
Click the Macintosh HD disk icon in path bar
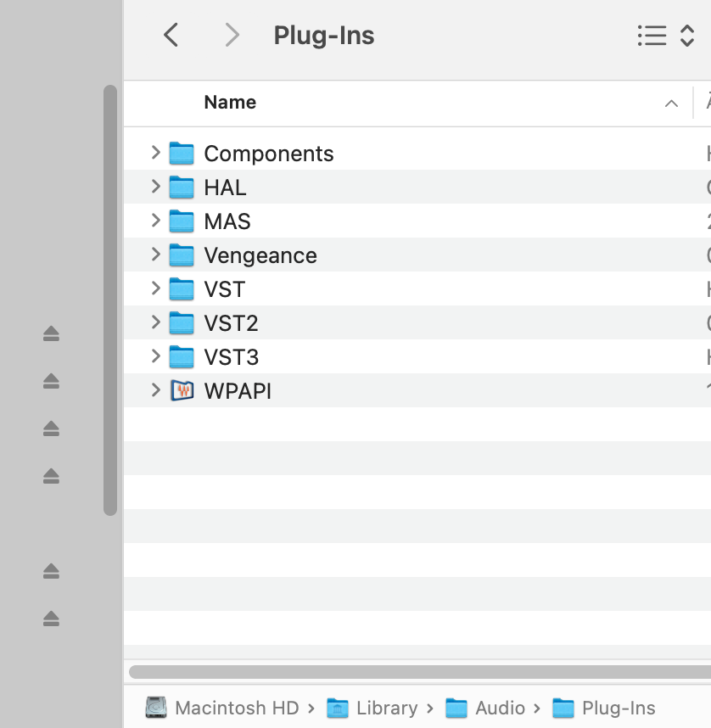pos(156,708)
